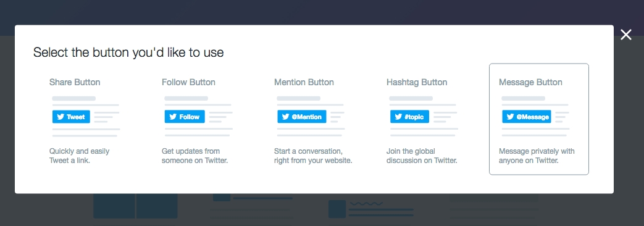Choose the Mention Button heading

click(x=304, y=82)
